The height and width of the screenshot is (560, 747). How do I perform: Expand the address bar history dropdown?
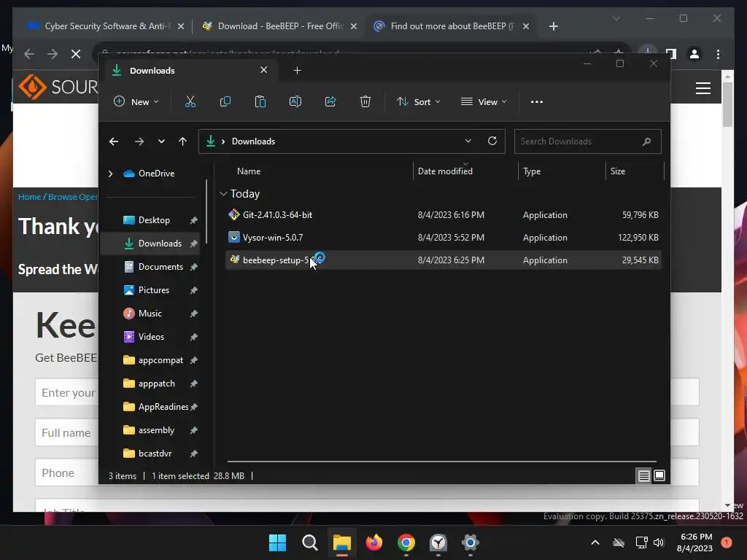pos(468,141)
